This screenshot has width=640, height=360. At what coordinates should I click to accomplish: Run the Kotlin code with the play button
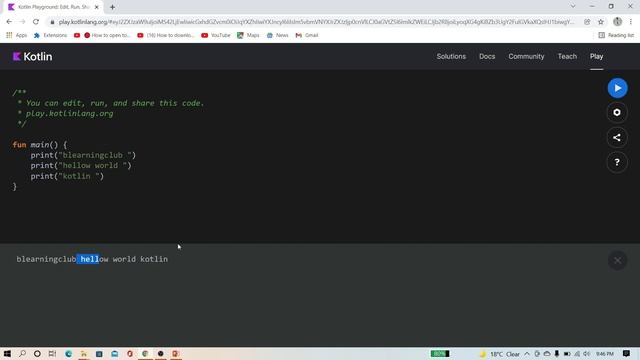point(617,88)
